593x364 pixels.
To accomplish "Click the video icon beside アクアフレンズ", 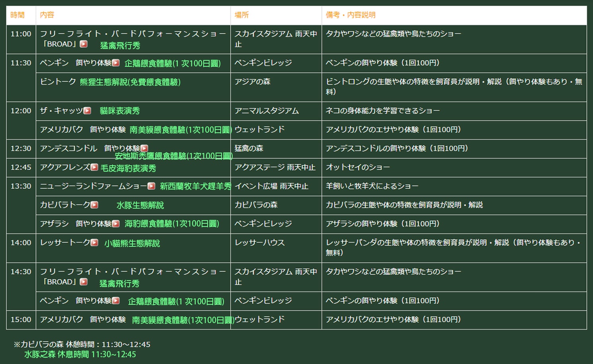I will point(94,167).
